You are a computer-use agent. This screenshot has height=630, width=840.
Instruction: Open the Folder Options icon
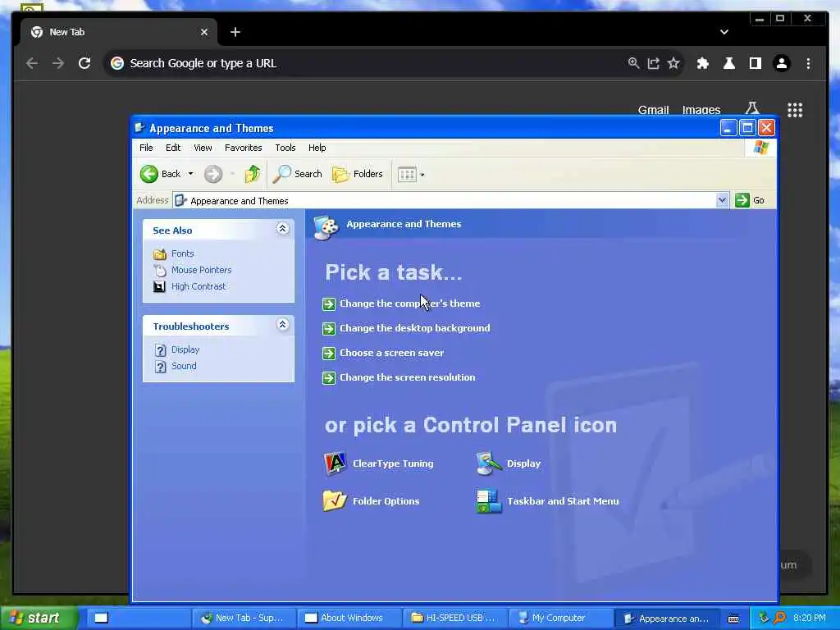(335, 501)
